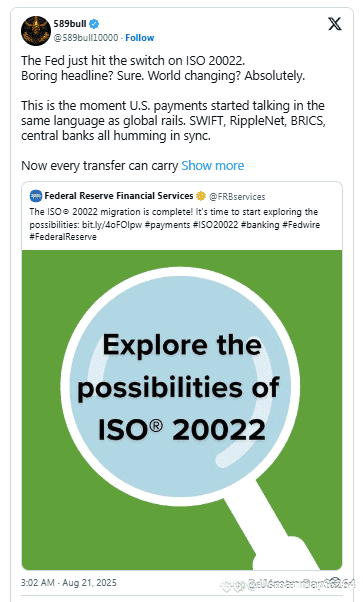
Task: Click the main tweet text body
Action: (173, 113)
